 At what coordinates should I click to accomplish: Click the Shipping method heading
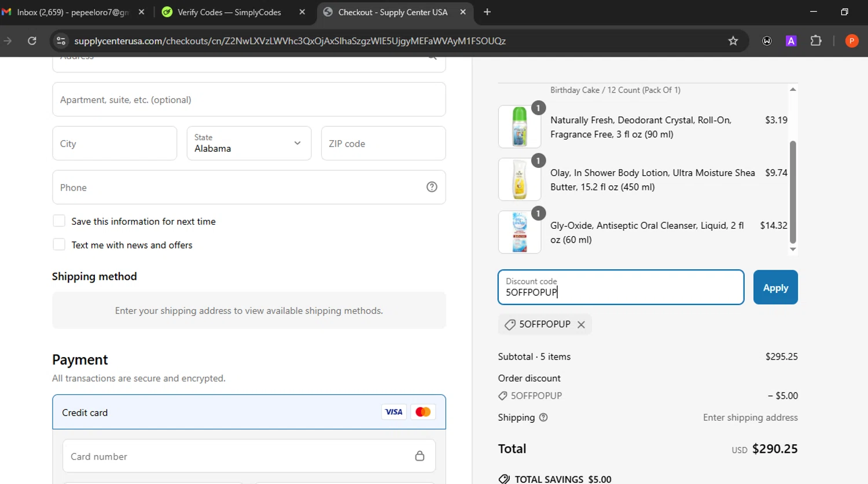[94, 277]
